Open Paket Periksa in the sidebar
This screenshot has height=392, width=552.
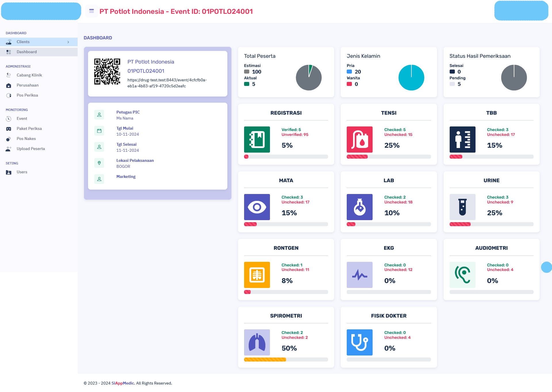tap(29, 128)
